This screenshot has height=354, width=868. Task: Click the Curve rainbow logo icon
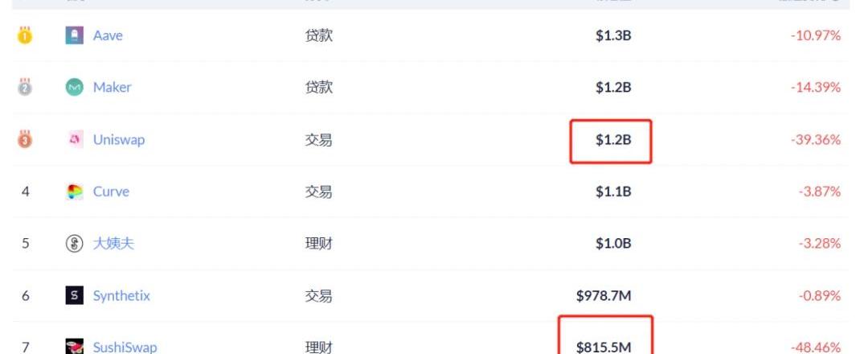pyautogui.click(x=75, y=191)
